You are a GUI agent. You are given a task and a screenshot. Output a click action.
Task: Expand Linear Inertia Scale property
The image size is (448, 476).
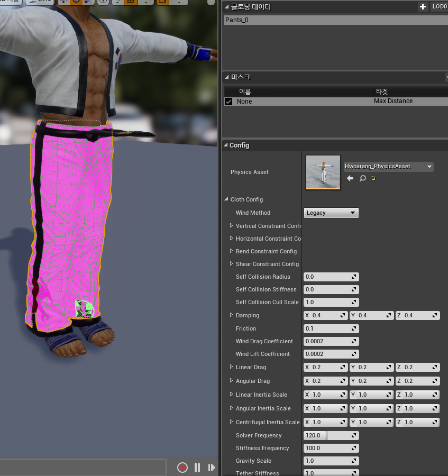tap(231, 395)
